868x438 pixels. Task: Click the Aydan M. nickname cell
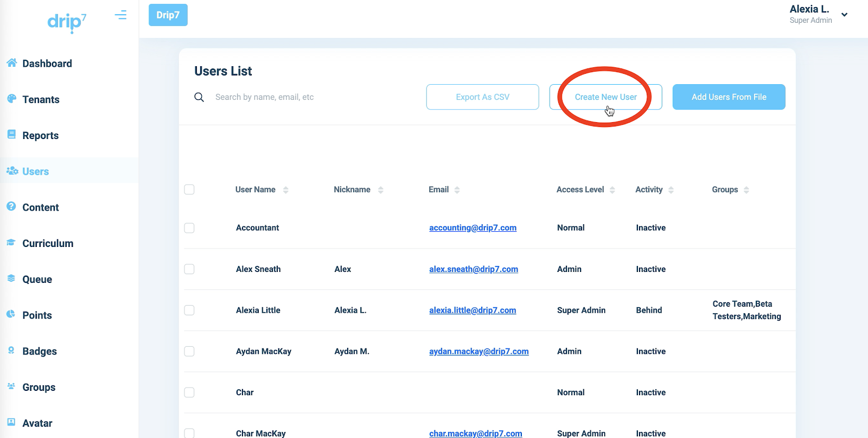point(352,352)
